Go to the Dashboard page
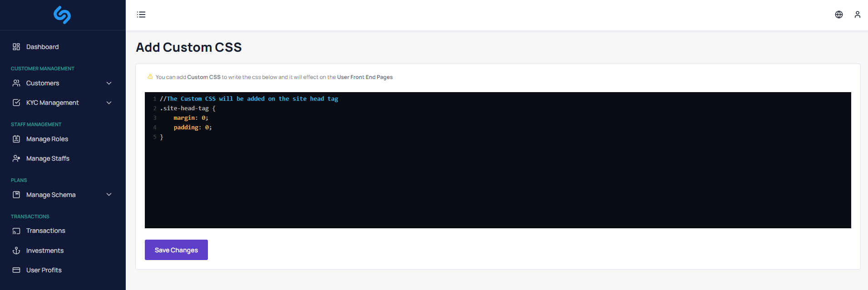The image size is (868, 290). tap(42, 47)
